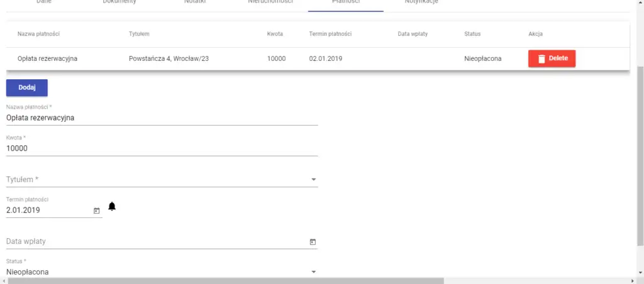The height and width of the screenshot is (284, 644).
Task: Click the horizontal scrollbar at the bottom
Action: coord(226,280)
